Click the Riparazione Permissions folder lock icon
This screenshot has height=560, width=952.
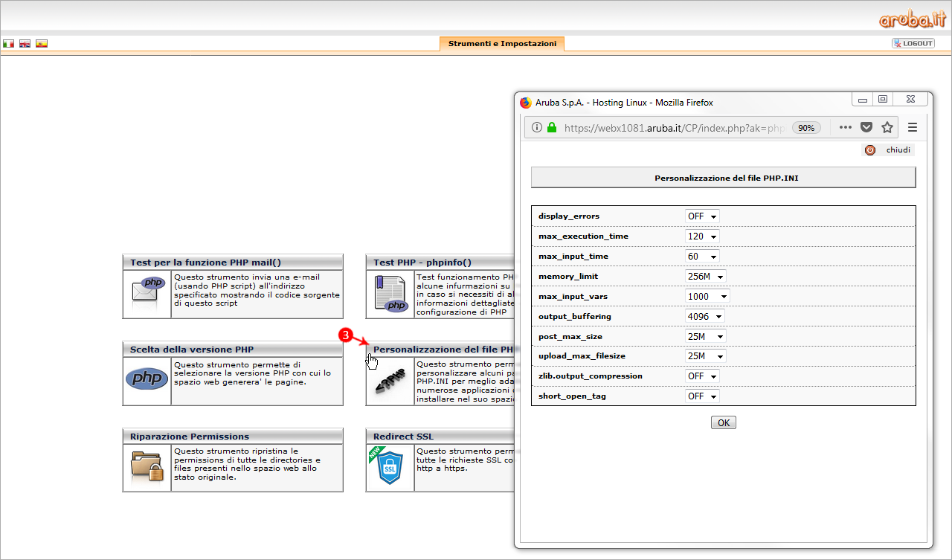coord(147,466)
